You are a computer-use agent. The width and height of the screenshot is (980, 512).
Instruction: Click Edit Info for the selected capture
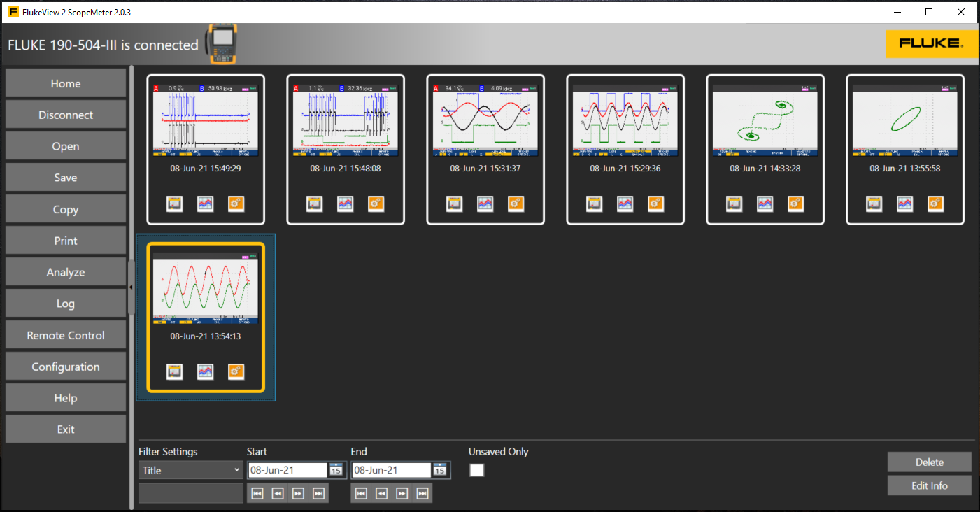point(929,485)
